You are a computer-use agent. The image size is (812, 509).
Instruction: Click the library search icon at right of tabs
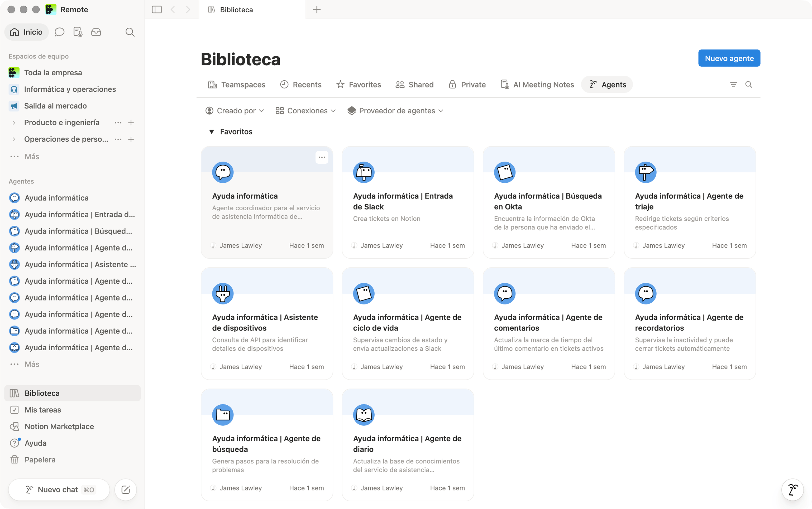749,85
